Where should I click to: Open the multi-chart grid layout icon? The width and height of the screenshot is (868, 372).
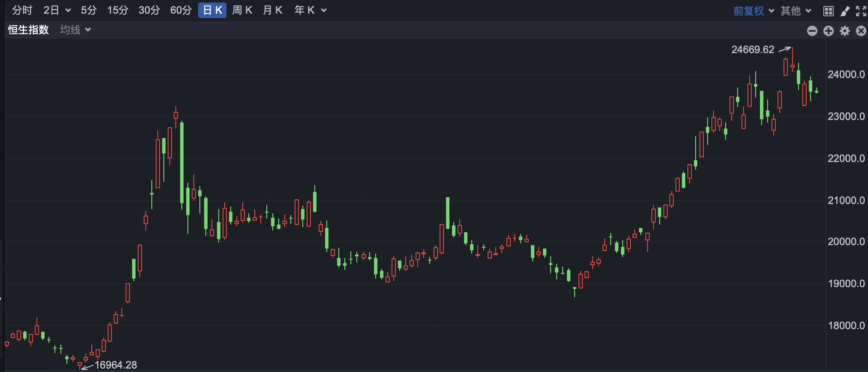(829, 11)
